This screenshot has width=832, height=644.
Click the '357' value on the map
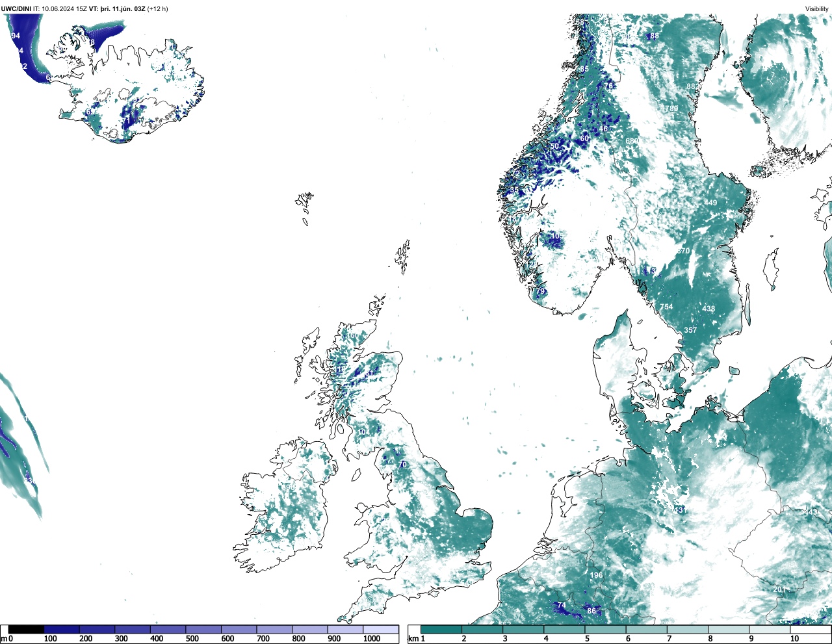click(x=690, y=330)
